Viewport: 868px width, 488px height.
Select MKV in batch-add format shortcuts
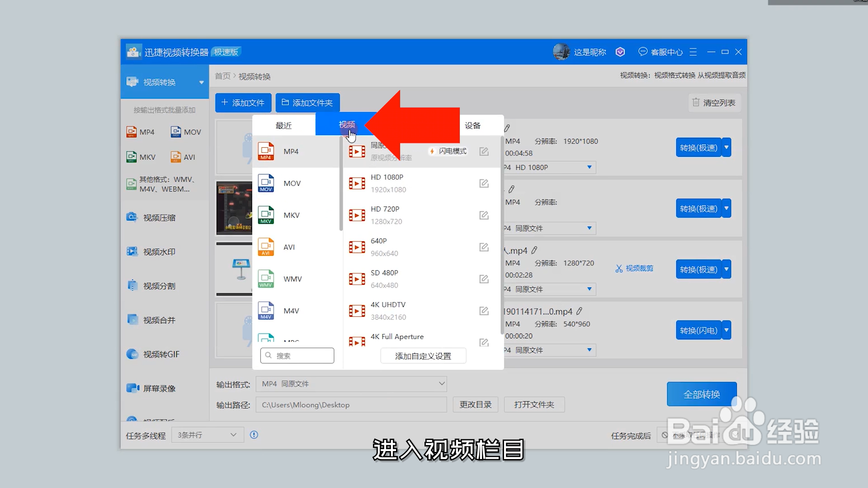pyautogui.click(x=141, y=157)
